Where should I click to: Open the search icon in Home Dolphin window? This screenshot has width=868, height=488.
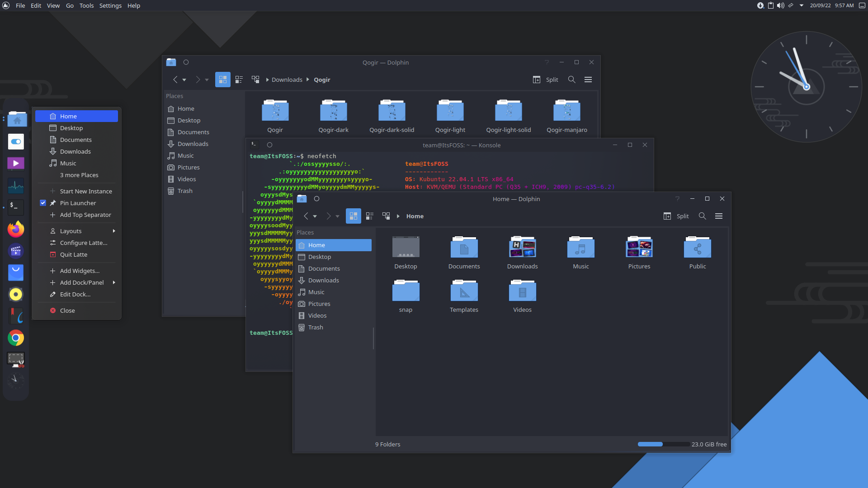(x=702, y=216)
